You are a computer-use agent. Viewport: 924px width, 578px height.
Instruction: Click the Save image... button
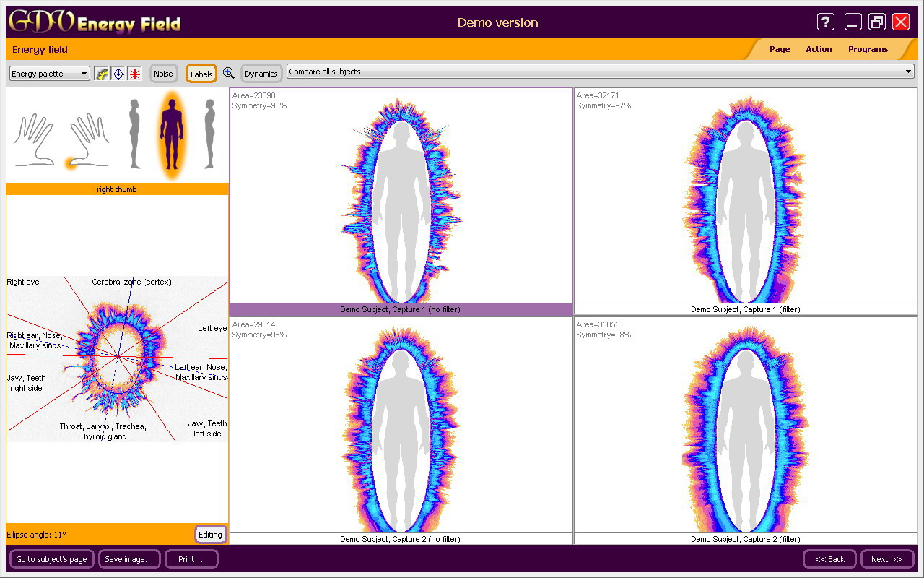[x=129, y=559]
